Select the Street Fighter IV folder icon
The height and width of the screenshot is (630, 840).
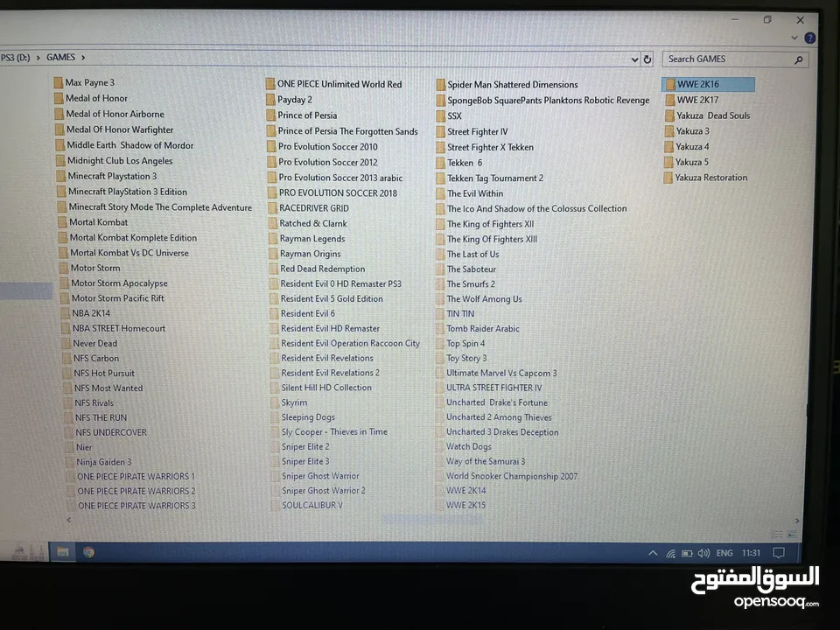[440, 132]
